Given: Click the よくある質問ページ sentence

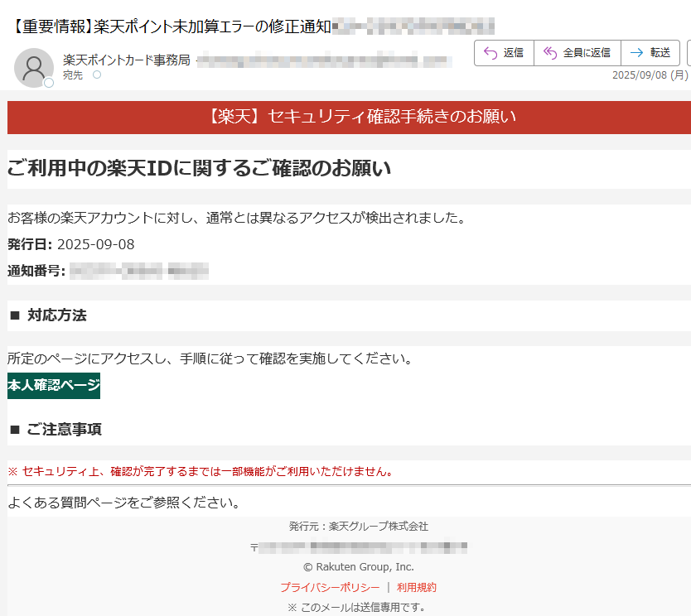Looking at the screenshot, I should (124, 503).
